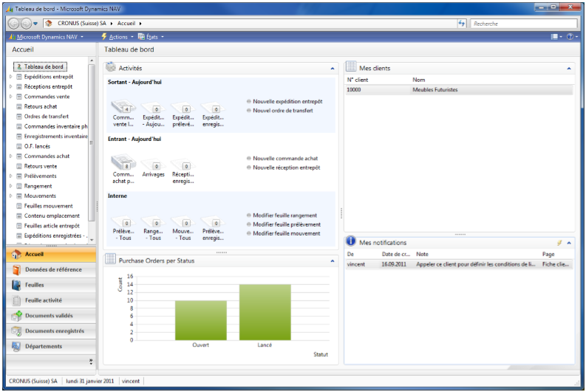This screenshot has width=586, height=392.
Task: Switch to the Feuille activité pane
Action: (x=51, y=300)
